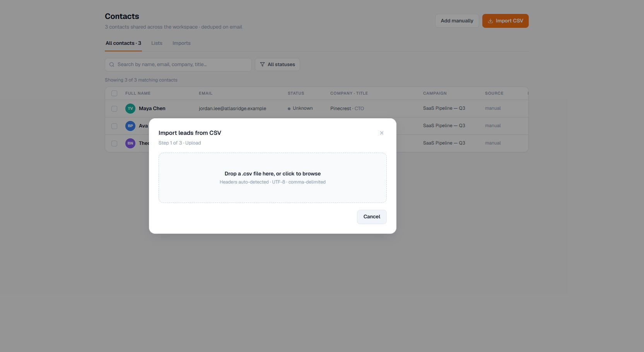Click the BN avatar icon

[x=130, y=143]
